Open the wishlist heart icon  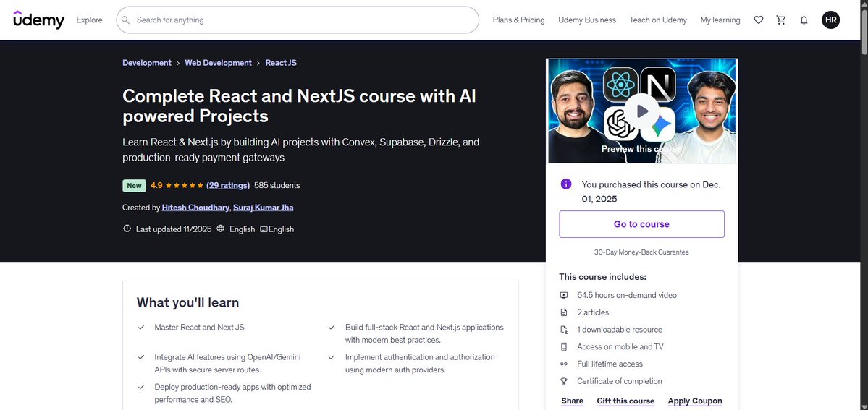(x=759, y=20)
